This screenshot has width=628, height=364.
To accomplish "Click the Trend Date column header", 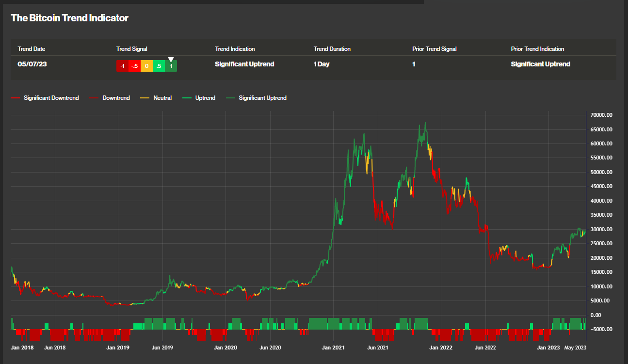I will click(32, 49).
